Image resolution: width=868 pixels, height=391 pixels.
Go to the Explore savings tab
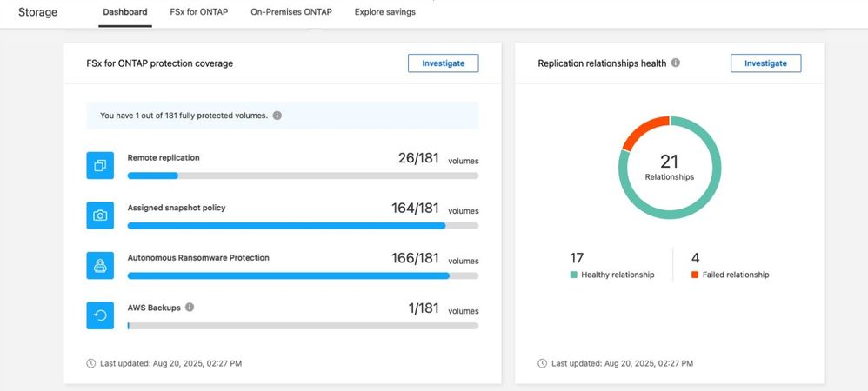(384, 12)
